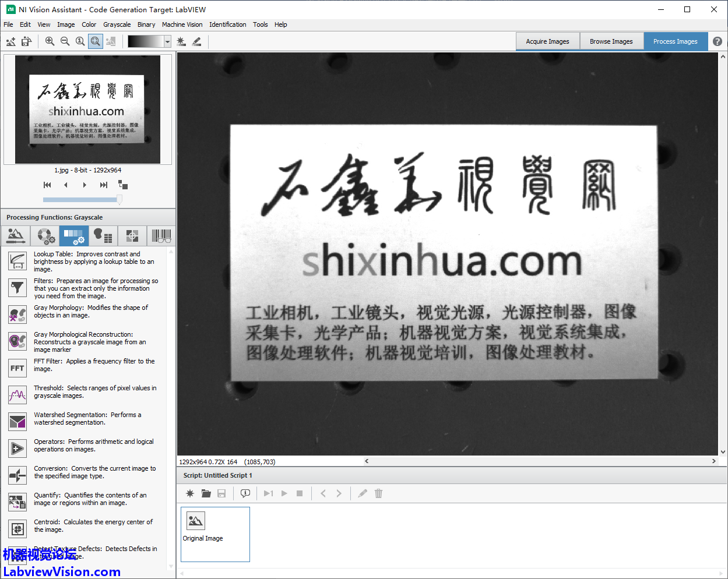Image resolution: width=728 pixels, height=579 pixels.
Task: Go to the next image
Action: [85, 185]
